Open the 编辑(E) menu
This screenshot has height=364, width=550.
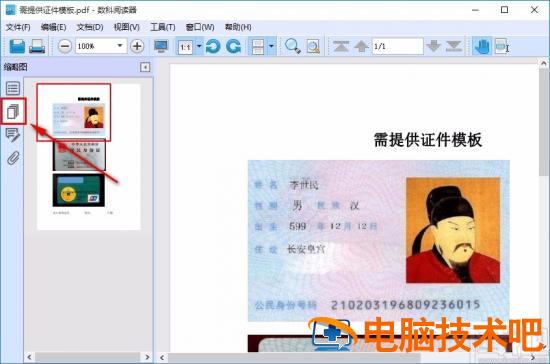click(x=53, y=27)
